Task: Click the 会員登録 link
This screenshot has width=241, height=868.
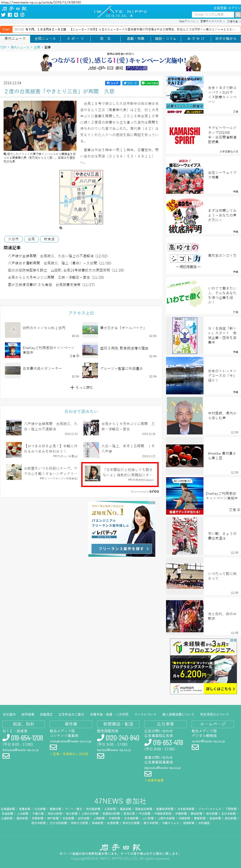Action: (220, 8)
